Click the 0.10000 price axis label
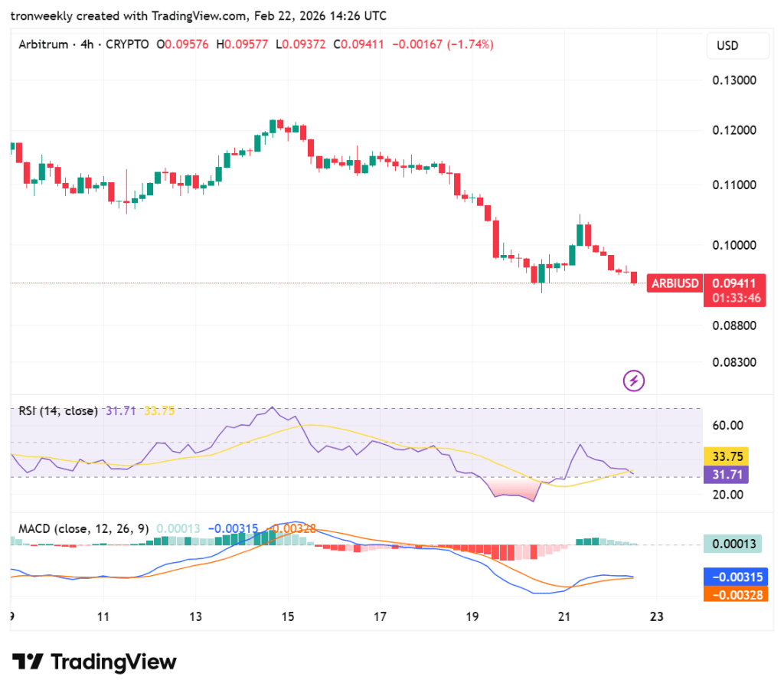The height and width of the screenshot is (693, 784). tap(734, 246)
